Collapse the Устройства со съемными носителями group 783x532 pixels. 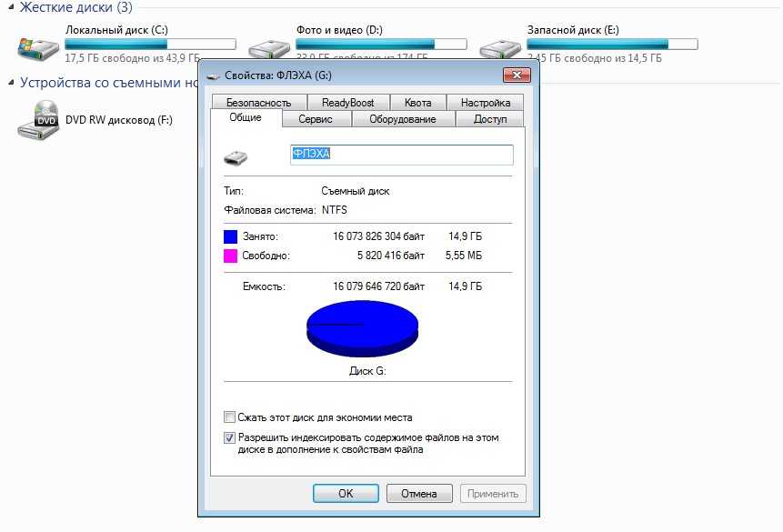pos(12,83)
